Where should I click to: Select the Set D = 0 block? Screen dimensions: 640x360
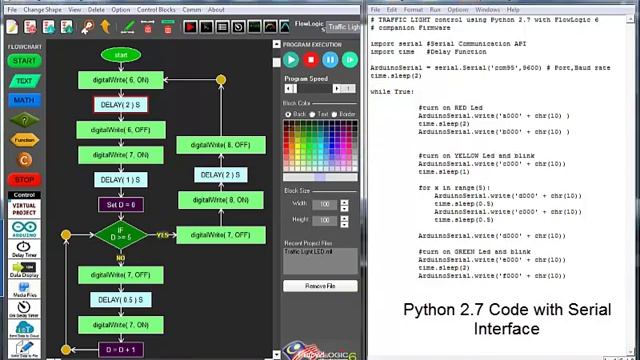pyautogui.click(x=121, y=205)
